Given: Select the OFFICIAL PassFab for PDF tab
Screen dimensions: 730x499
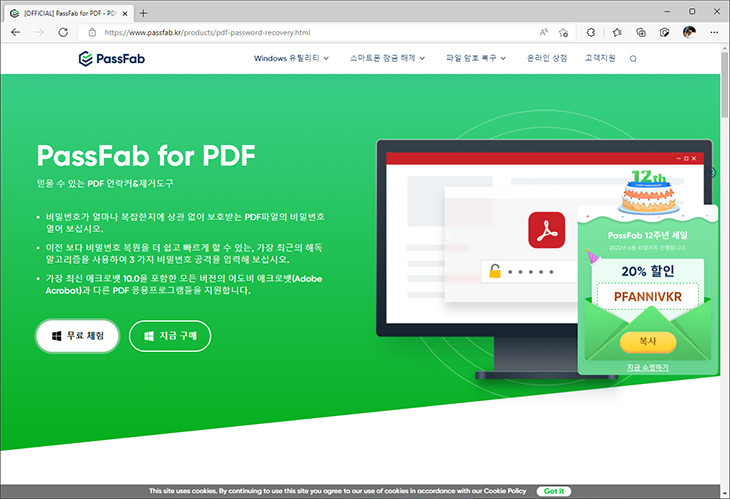Looking at the screenshot, I should [x=70, y=13].
